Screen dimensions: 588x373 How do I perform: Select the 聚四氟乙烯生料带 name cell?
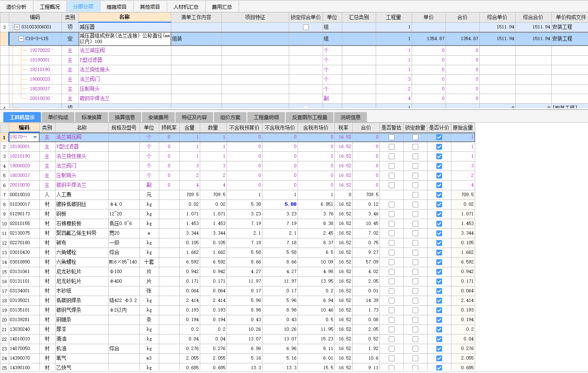[x=82, y=233]
